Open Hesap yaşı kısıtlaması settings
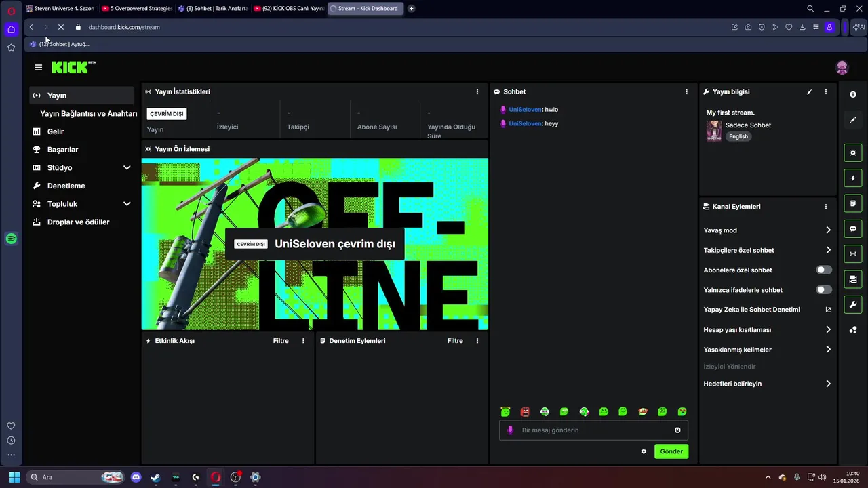 (x=767, y=330)
